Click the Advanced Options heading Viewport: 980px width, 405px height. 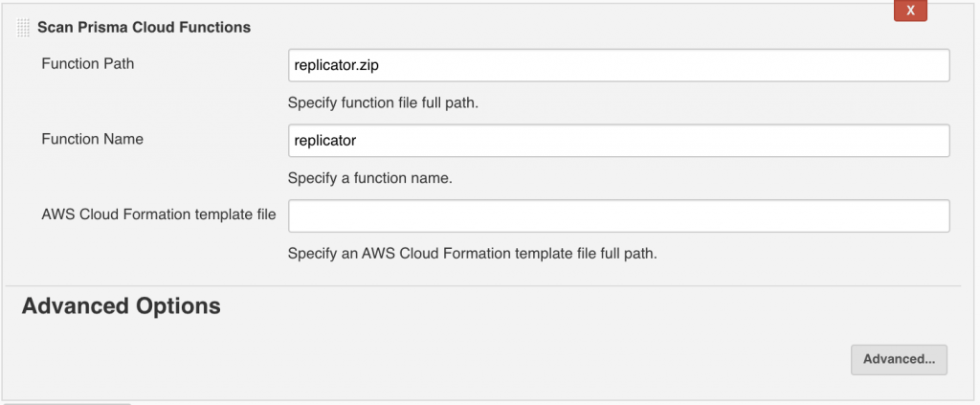(x=121, y=306)
